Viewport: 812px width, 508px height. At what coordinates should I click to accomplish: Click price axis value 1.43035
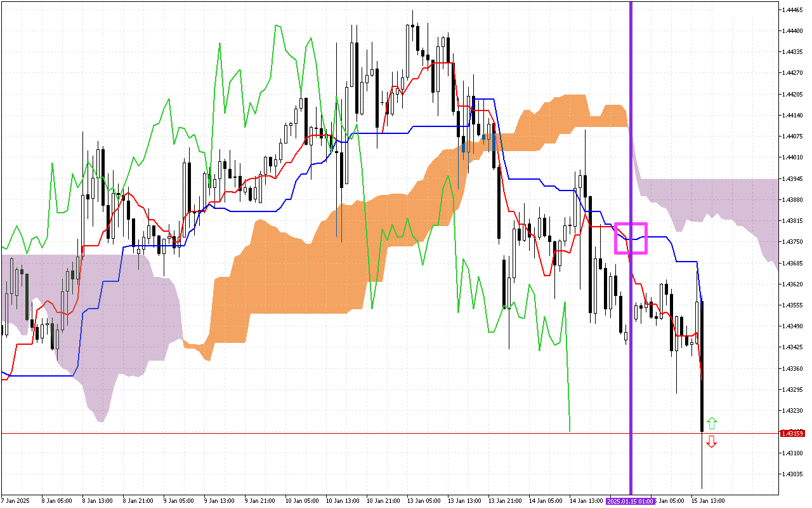[x=792, y=474]
